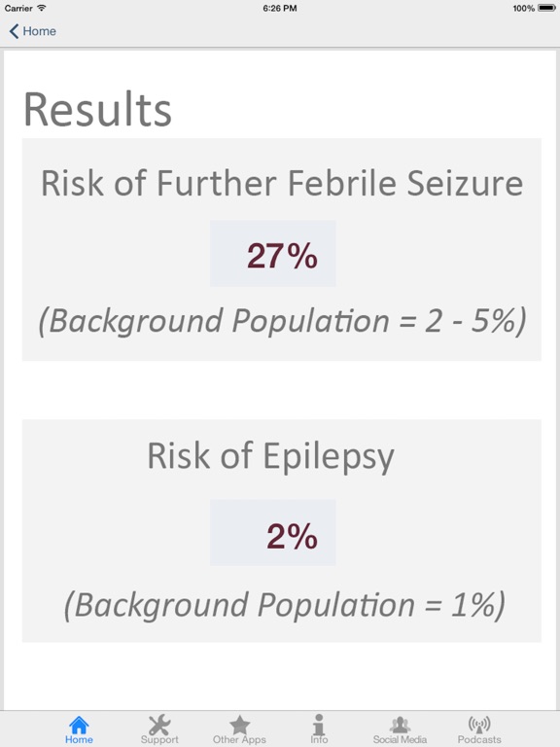
Task: Tap Background Population = 2 - 5% note
Action: (x=282, y=321)
